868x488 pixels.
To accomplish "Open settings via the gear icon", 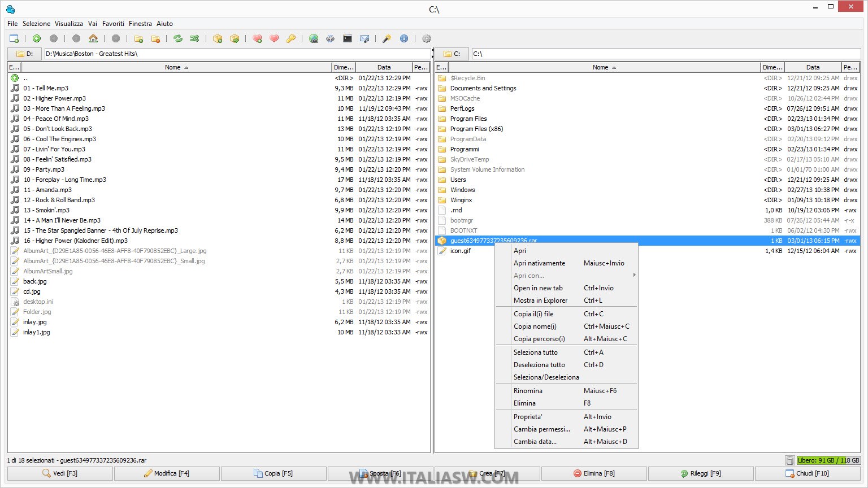I will click(x=427, y=38).
